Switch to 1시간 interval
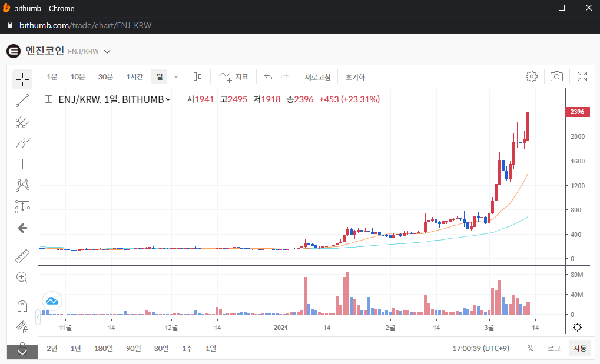This screenshot has width=600, height=364. 135,77
